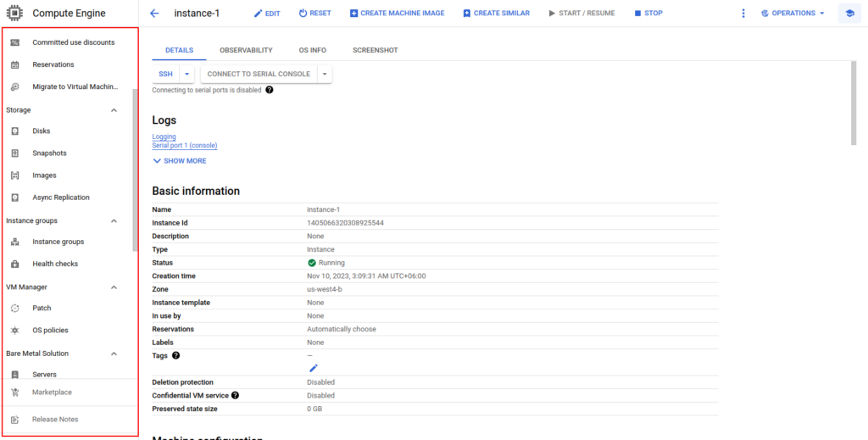Click the green Running status check icon
Image resolution: width=868 pixels, height=440 pixels.
pos(312,263)
